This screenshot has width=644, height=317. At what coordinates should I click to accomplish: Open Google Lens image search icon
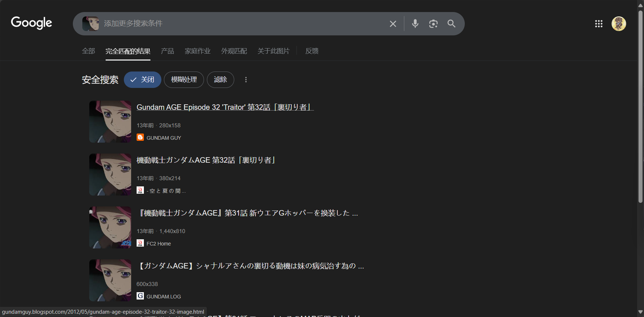[x=433, y=24]
